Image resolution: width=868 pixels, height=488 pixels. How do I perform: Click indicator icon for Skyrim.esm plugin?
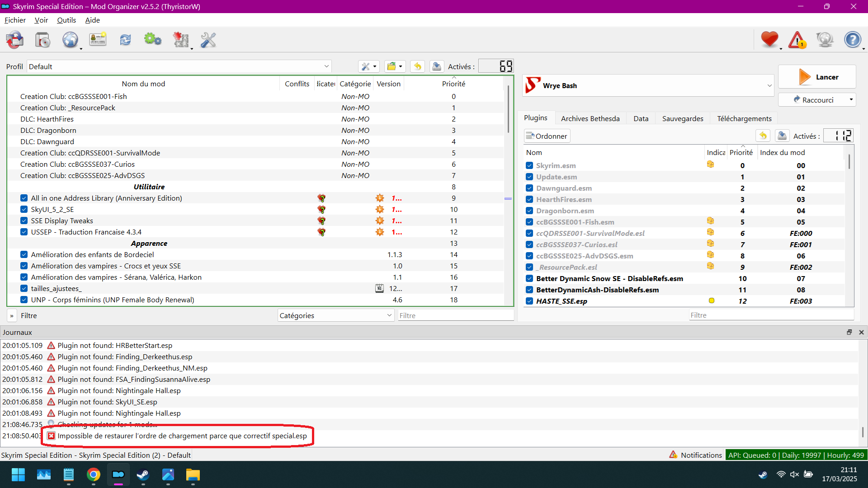point(711,164)
